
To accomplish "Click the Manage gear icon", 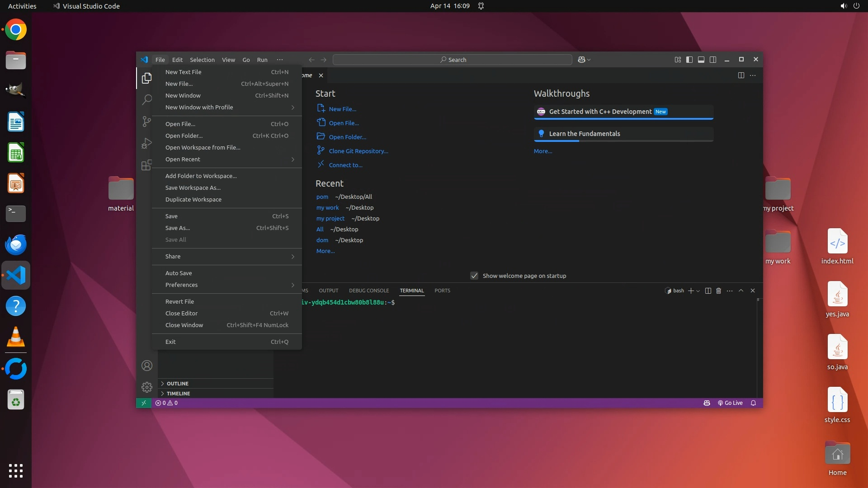I will tap(146, 387).
